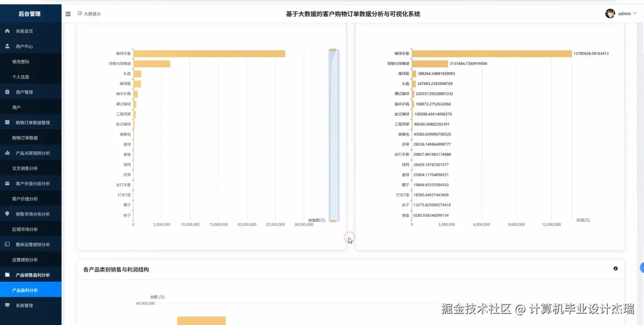
Task: Open the 个人信息 submenu item
Action: click(x=31, y=77)
